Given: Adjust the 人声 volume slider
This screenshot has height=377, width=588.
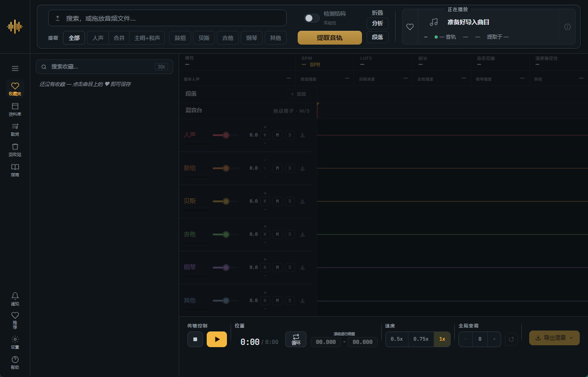Looking at the screenshot, I should 226,135.
